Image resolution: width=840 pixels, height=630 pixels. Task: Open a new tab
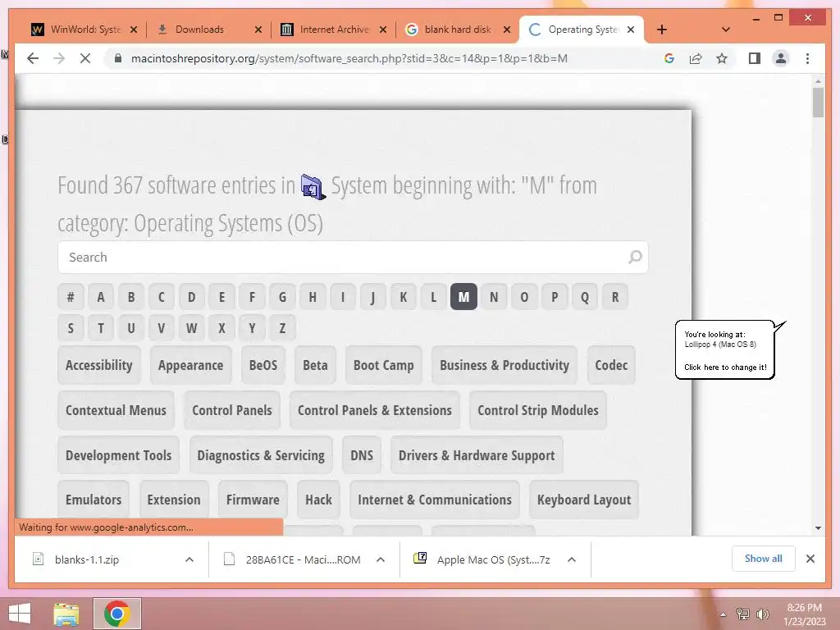[x=662, y=30]
